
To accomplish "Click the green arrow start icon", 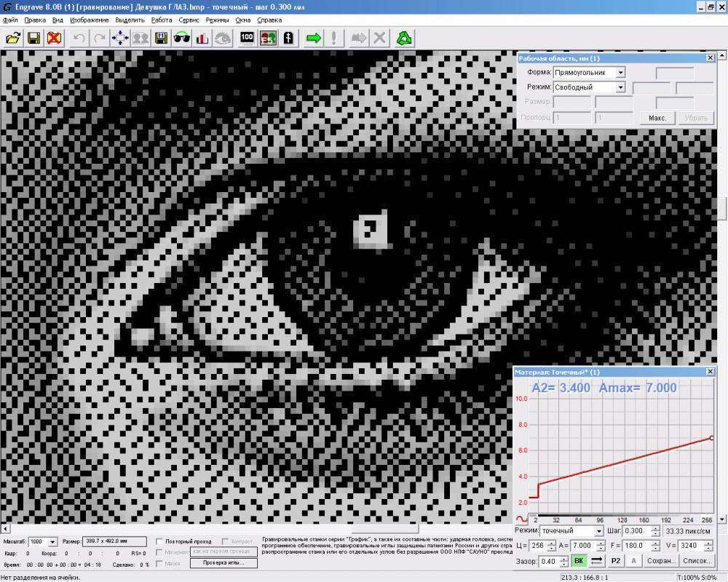I will tap(313, 38).
